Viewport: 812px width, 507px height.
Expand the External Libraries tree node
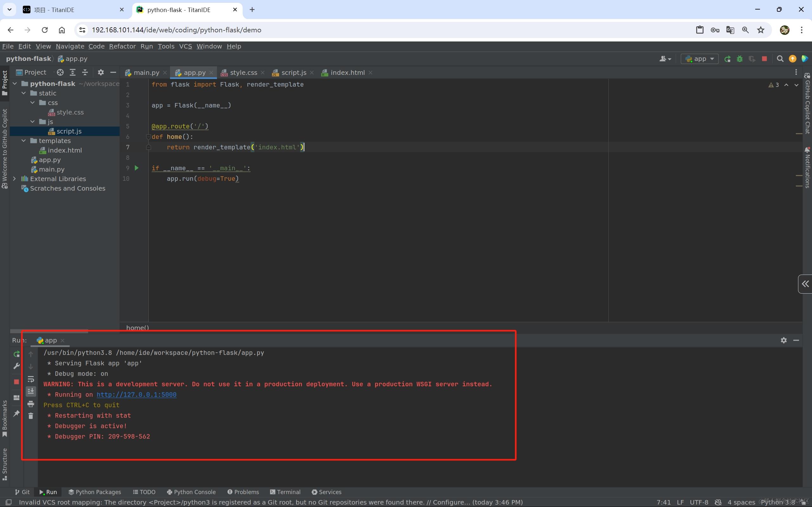click(x=14, y=179)
